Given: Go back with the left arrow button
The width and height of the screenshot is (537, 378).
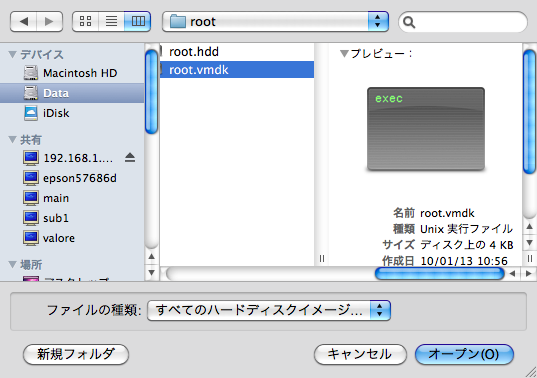Looking at the screenshot, I should [23, 22].
